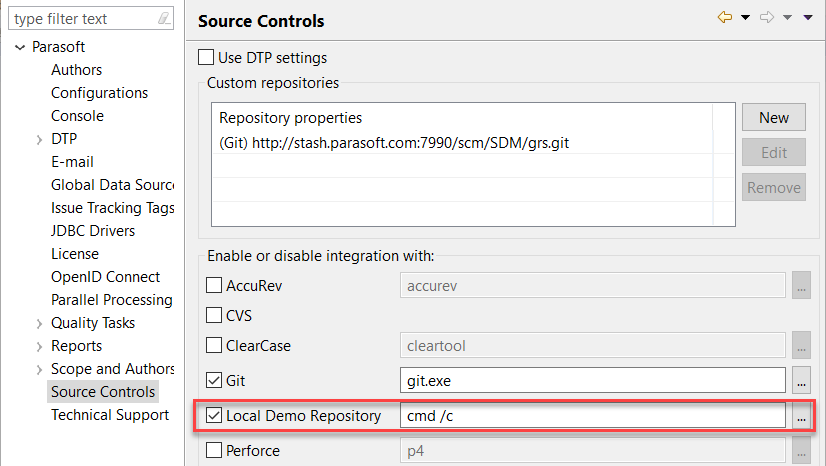Collapse the Parasoft tree node
826x466 pixels.
(20, 47)
